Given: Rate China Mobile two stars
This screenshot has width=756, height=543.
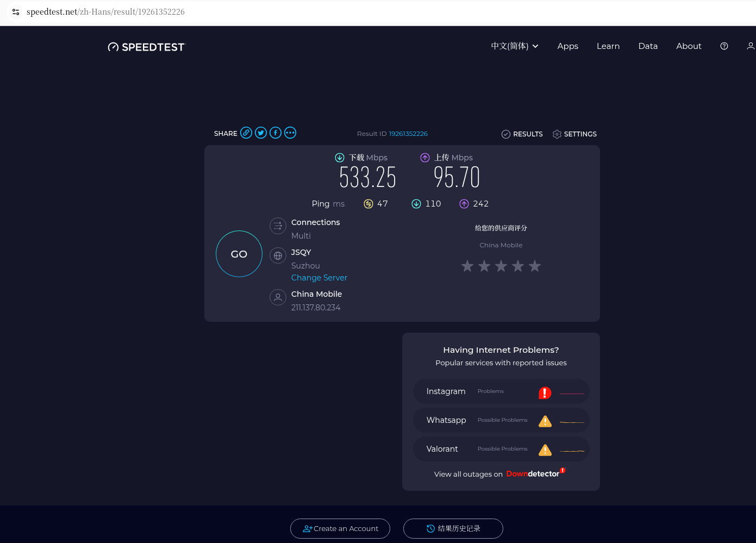Looking at the screenshot, I should pos(484,266).
